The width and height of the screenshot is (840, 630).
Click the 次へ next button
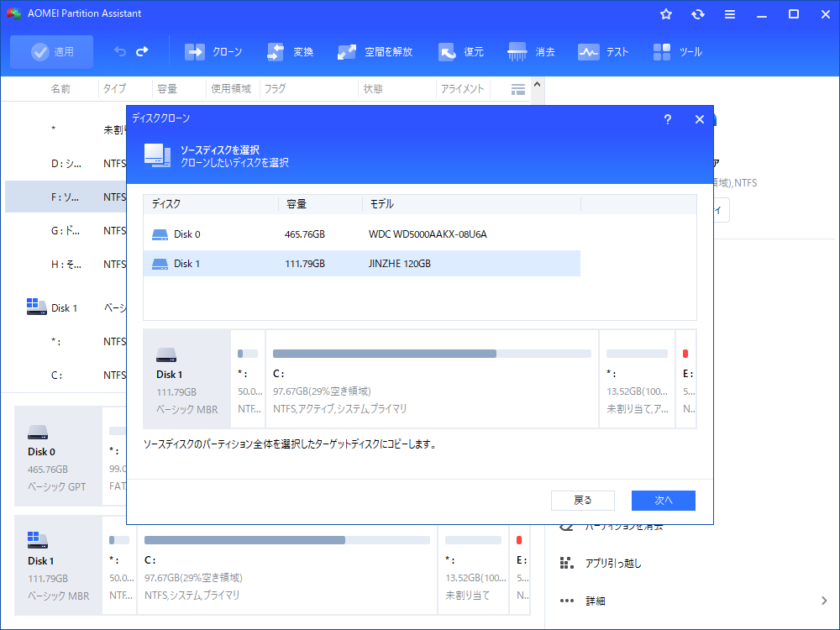(664, 501)
